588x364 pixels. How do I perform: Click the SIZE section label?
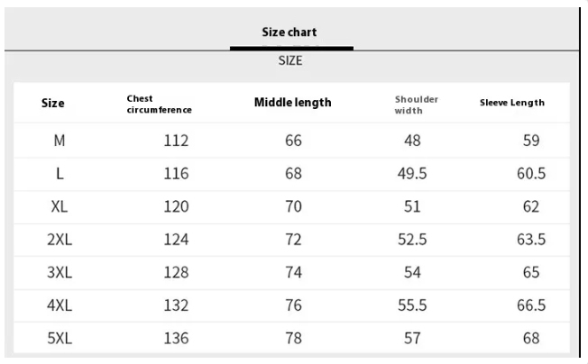pos(289,61)
